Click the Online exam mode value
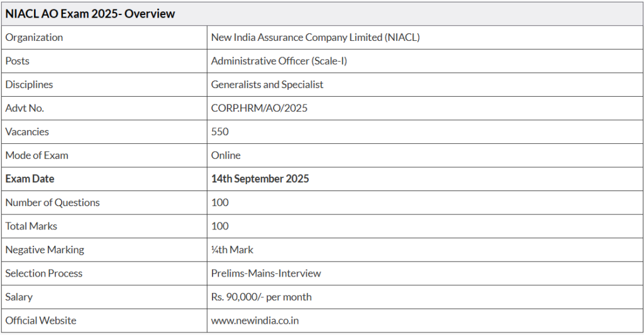 point(226,155)
